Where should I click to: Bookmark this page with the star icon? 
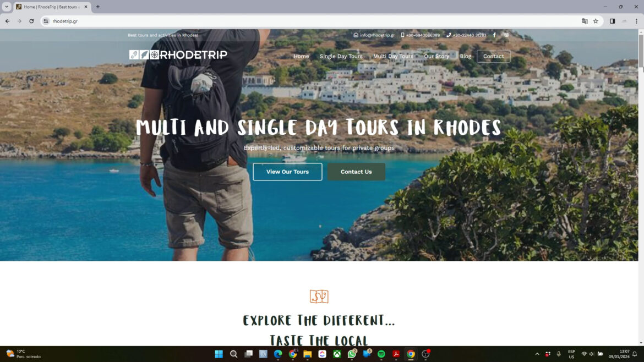click(x=596, y=21)
